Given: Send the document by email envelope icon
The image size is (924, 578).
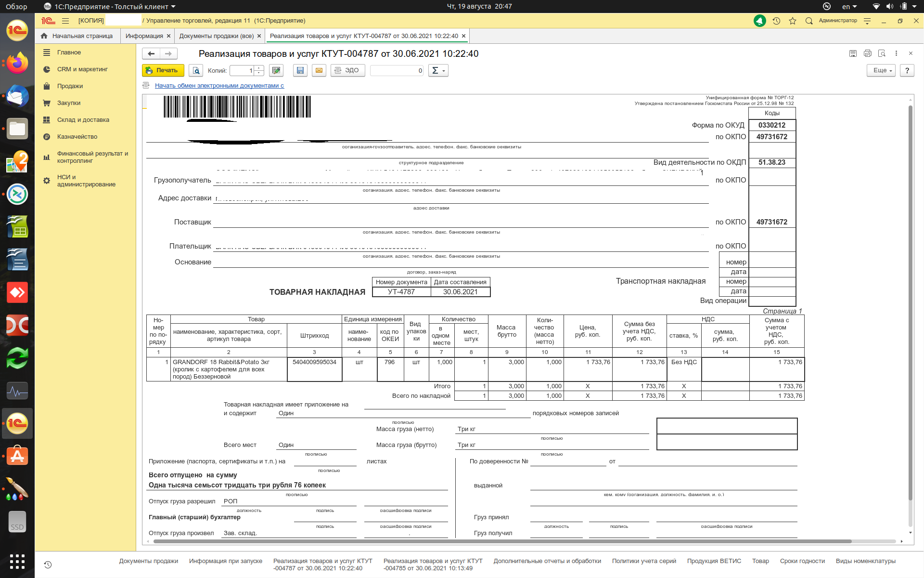Looking at the screenshot, I should pos(319,70).
